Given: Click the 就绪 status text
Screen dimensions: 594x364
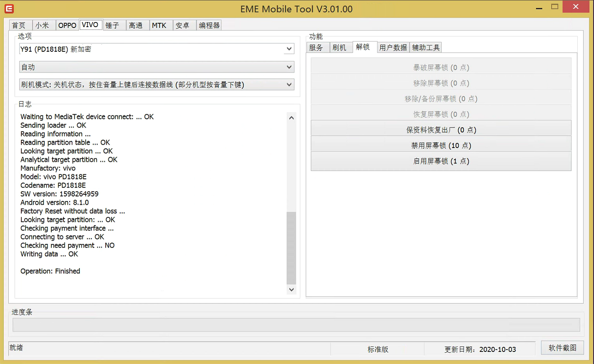Looking at the screenshot, I should point(17,347).
